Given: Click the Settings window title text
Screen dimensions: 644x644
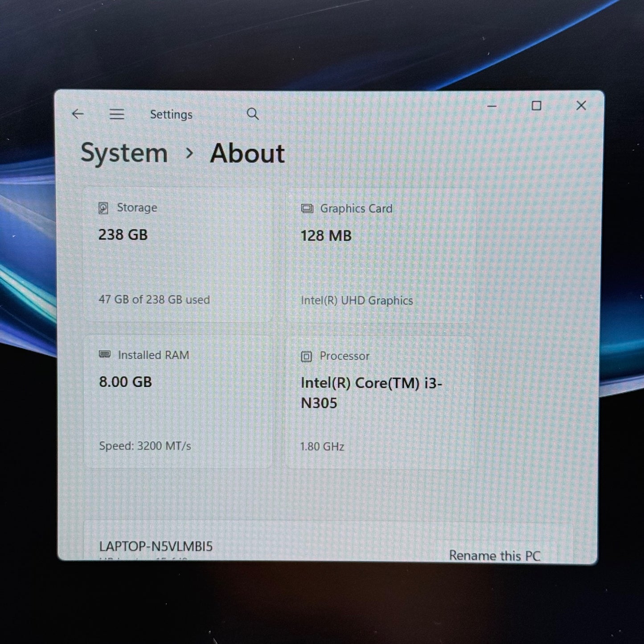Looking at the screenshot, I should coord(172,114).
